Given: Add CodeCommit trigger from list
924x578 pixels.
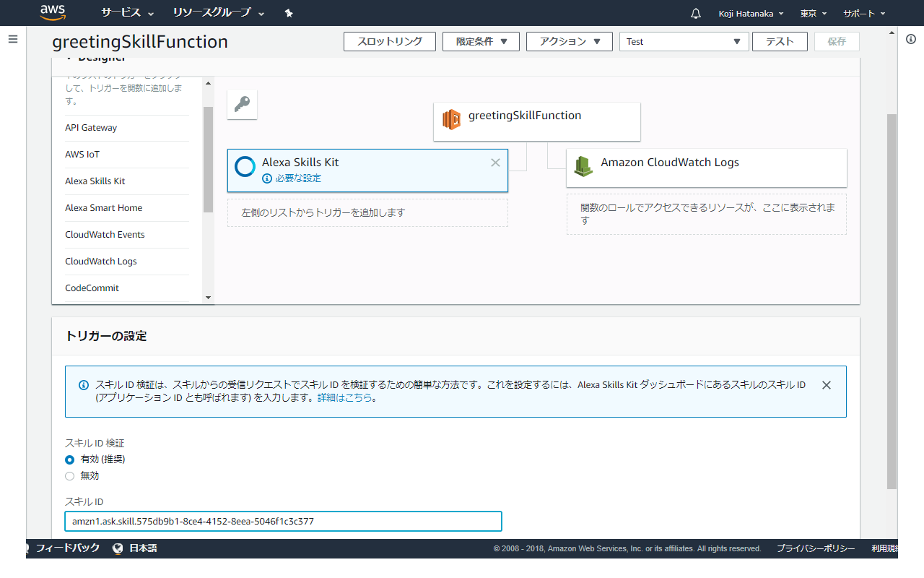Looking at the screenshot, I should pyautogui.click(x=92, y=288).
